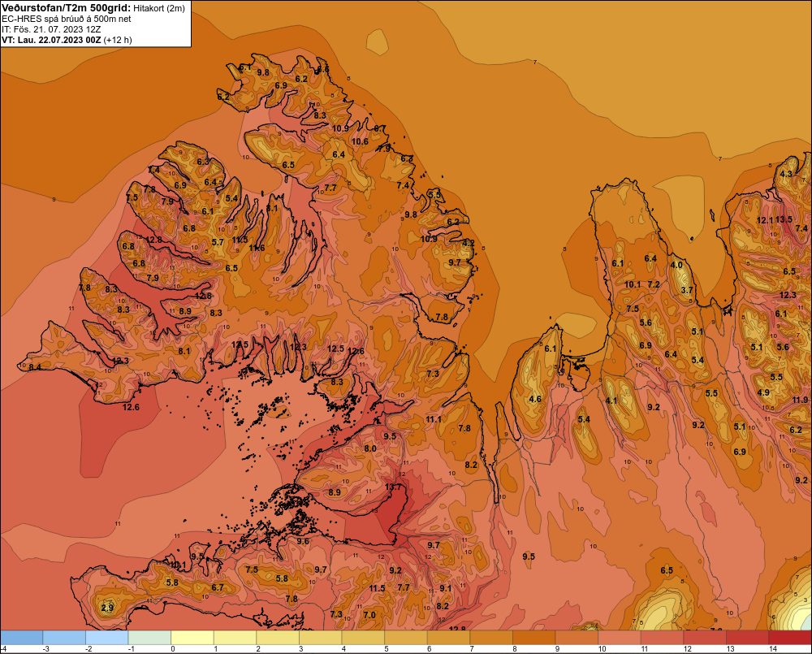Viewport: 812px width, 654px height.
Task: Click the darkest red swatch after 14
Action: click(790, 638)
